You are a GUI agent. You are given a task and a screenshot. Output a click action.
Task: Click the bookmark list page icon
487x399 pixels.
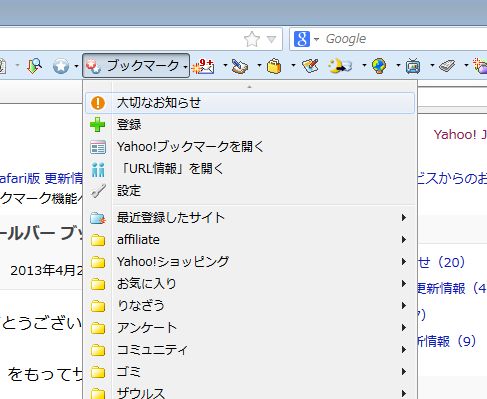[x=98, y=147]
